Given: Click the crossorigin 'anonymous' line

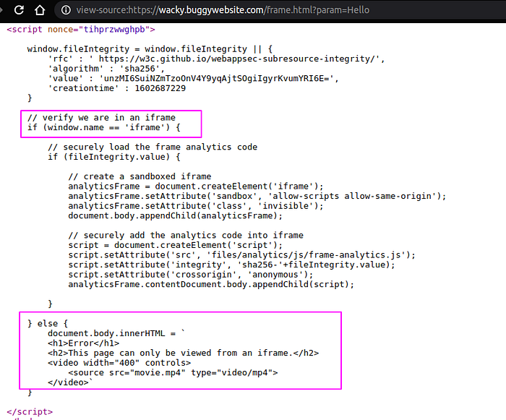Looking at the screenshot, I should pos(190,275).
